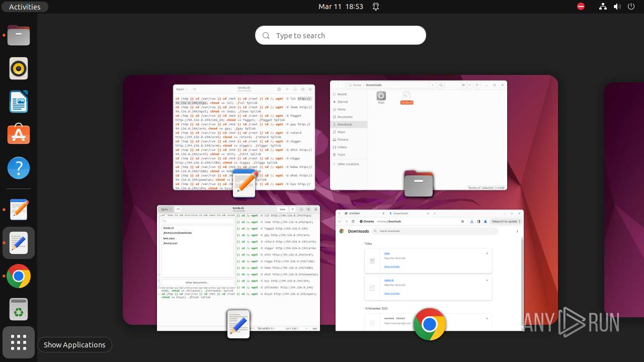Viewport: 644px width, 362px height.
Task: Activate the Chrome Downloads window thumbnail
Action: coord(430,270)
